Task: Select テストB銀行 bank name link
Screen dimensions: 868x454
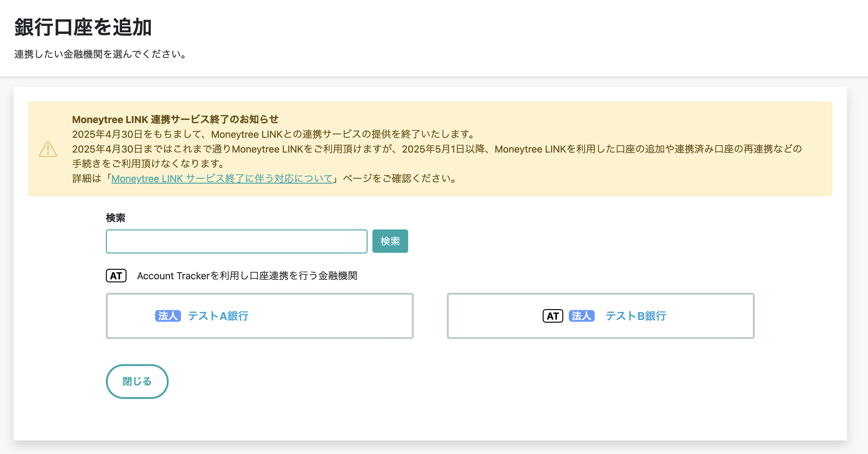Action: pyautogui.click(x=636, y=316)
